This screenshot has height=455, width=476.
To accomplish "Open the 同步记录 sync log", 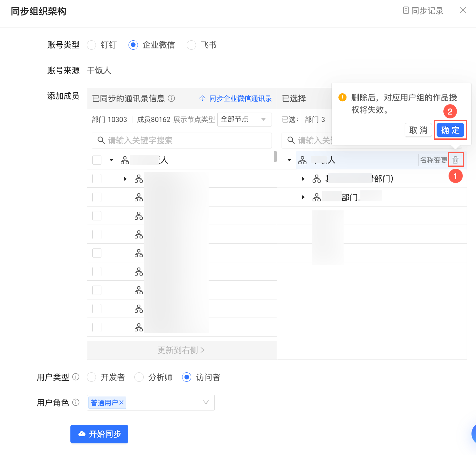I will [x=423, y=11].
